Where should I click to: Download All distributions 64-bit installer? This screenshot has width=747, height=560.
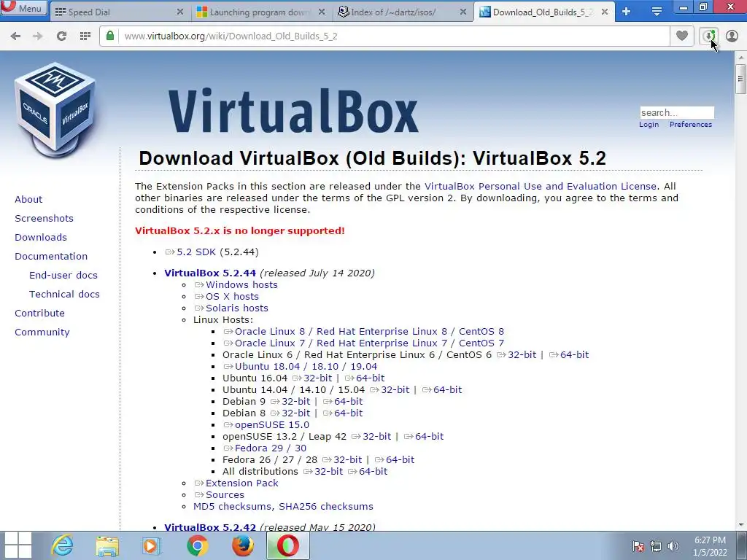(368, 472)
